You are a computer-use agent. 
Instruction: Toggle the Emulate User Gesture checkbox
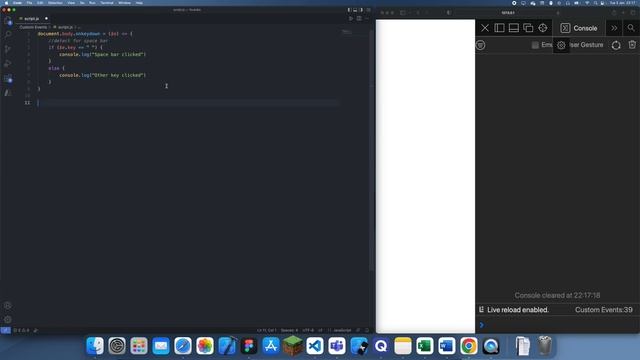pos(535,45)
